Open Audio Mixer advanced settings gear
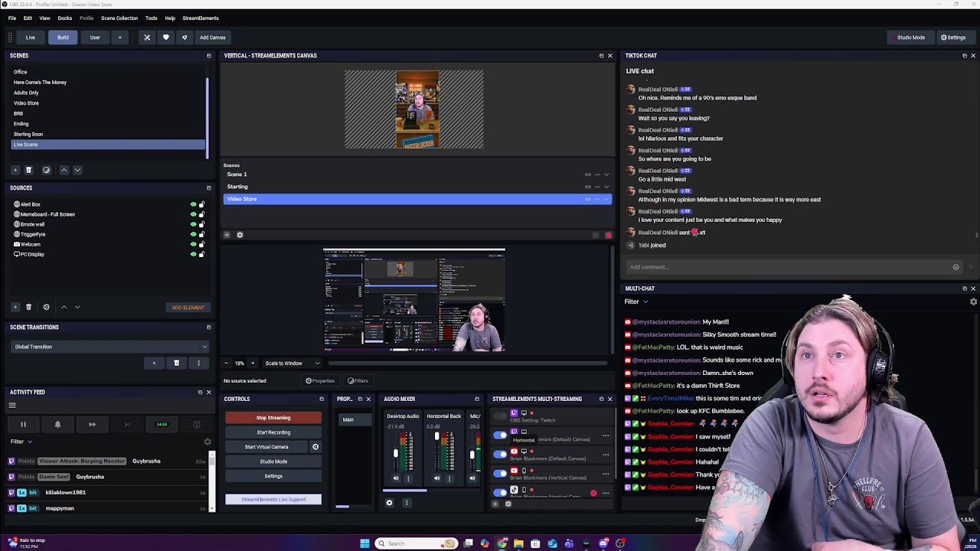The image size is (980, 551). click(389, 503)
